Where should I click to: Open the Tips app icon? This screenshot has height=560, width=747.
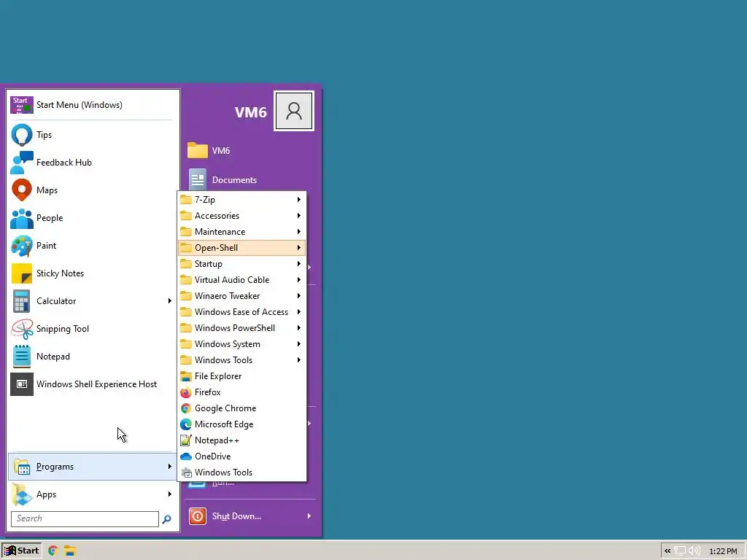(21, 135)
